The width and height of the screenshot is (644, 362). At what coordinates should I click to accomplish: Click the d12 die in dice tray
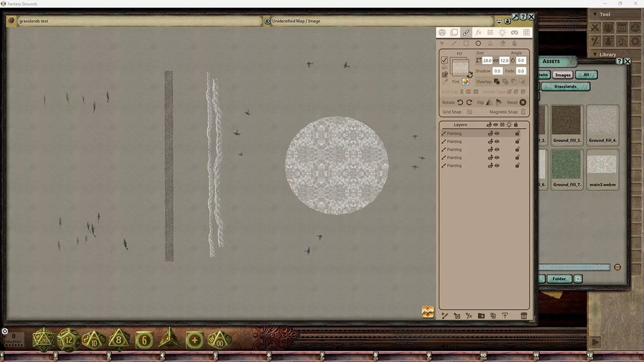click(68, 340)
